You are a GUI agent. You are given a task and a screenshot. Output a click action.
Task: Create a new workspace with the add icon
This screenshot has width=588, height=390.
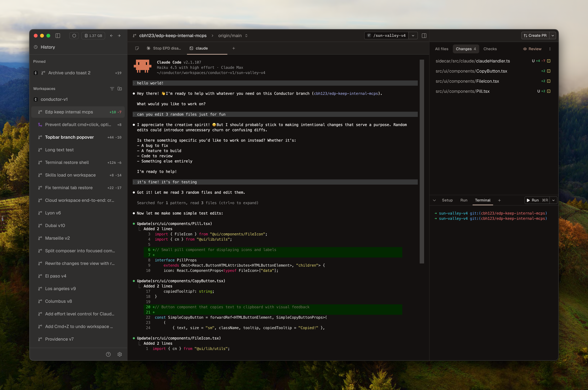pos(120,89)
